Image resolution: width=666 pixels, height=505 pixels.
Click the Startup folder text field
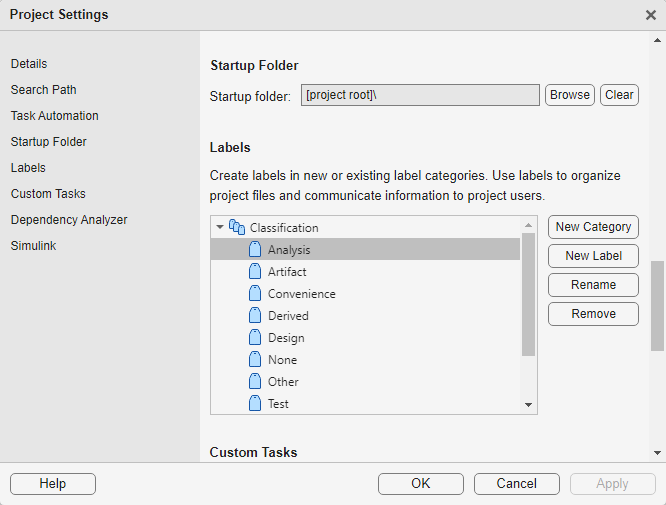pos(420,95)
